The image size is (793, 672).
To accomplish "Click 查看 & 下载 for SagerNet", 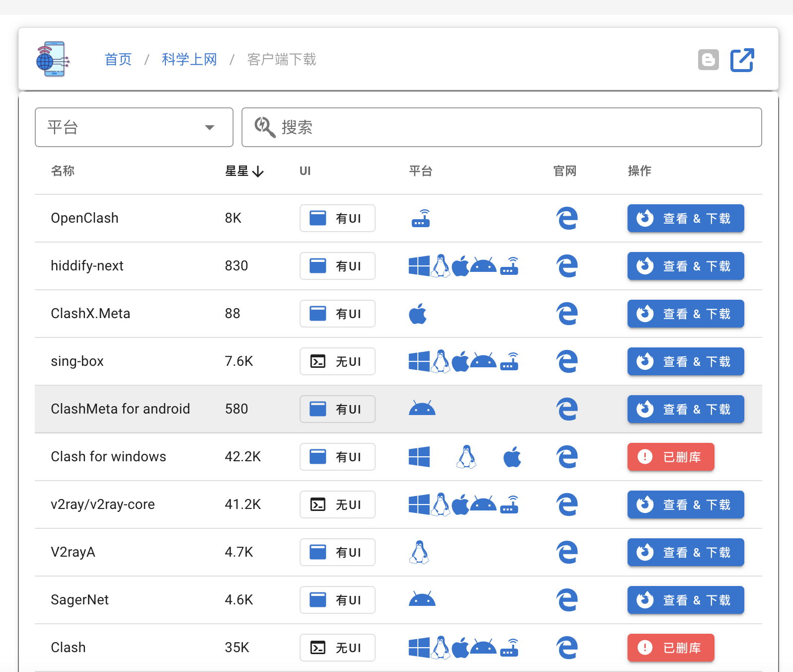I will coord(686,600).
